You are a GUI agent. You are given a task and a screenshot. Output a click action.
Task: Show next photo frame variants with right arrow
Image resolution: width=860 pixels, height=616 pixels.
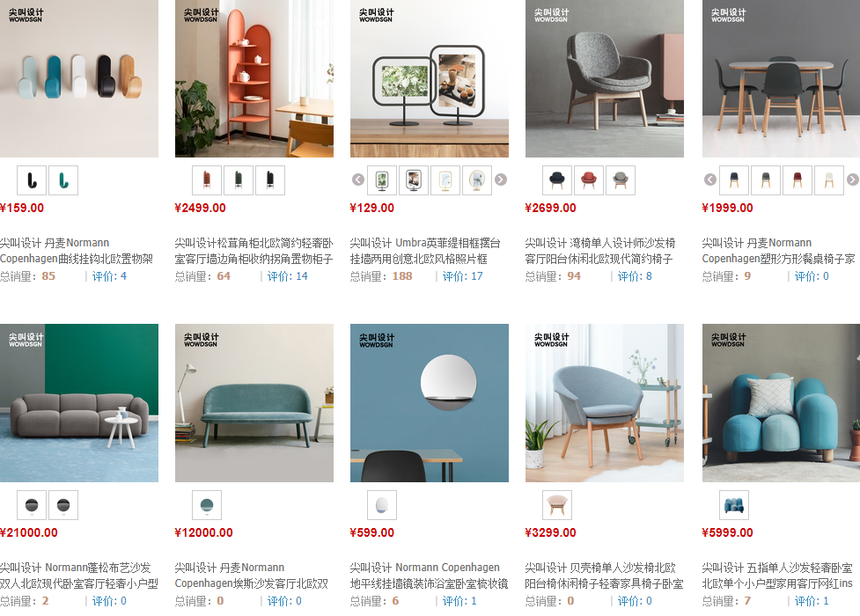click(x=501, y=180)
